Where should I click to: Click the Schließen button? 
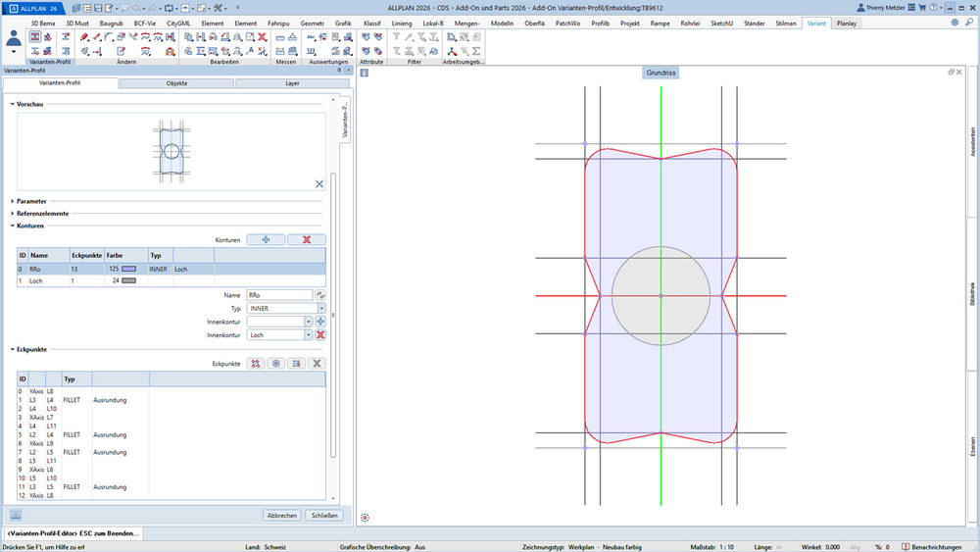tap(324, 515)
